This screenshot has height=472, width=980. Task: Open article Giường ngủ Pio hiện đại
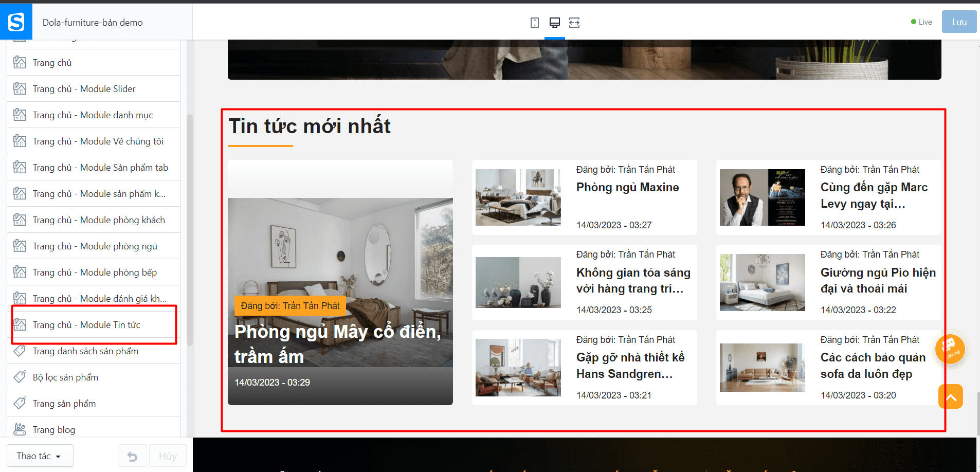(878, 280)
